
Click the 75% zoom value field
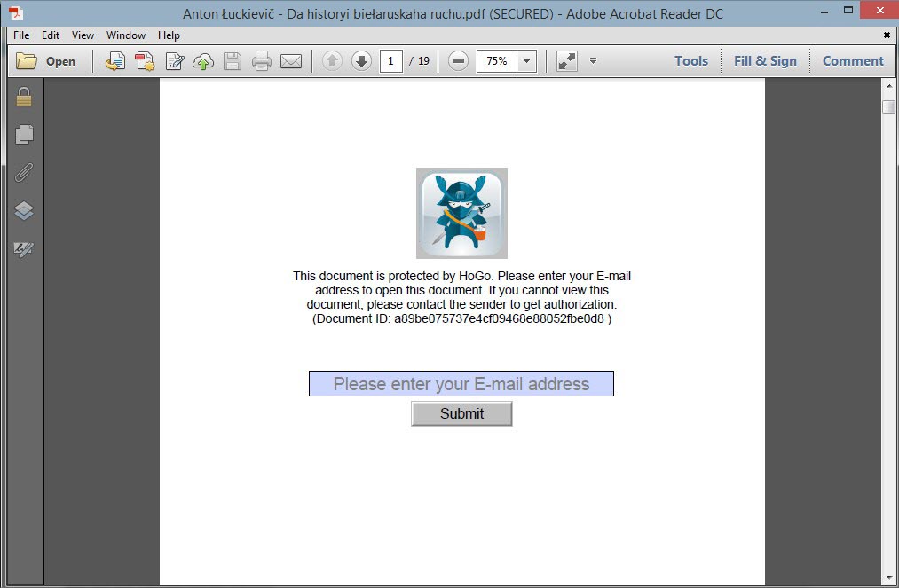pyautogui.click(x=496, y=60)
